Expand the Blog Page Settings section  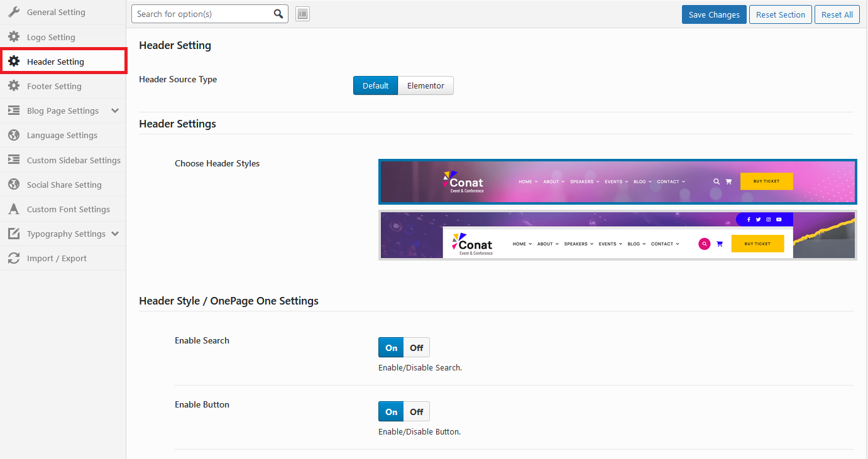point(115,111)
